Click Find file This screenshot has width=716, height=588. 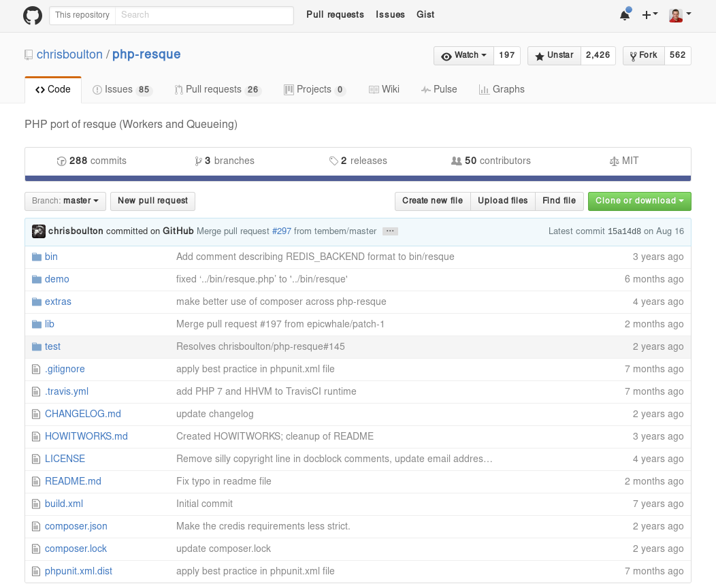559,201
